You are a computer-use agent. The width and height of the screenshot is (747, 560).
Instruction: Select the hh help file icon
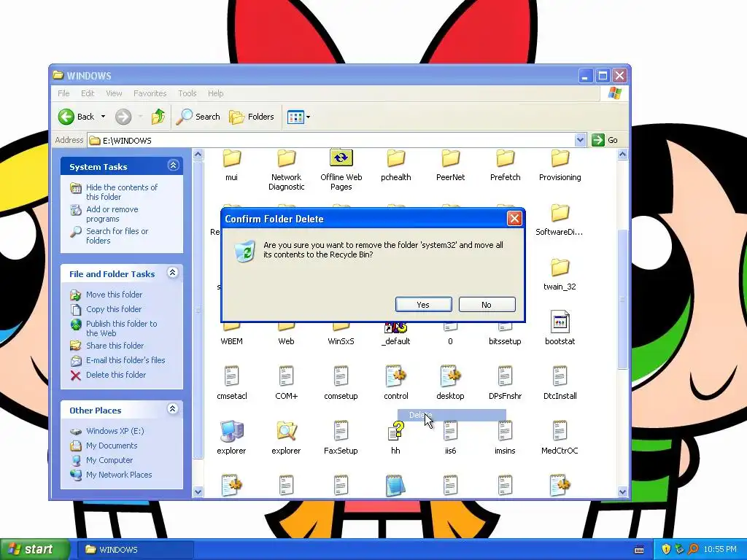(x=396, y=431)
